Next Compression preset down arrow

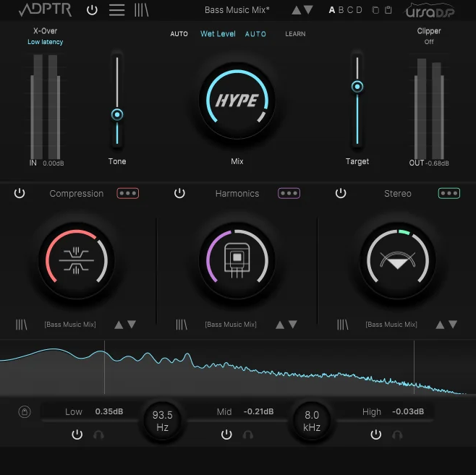pyautogui.click(x=132, y=324)
